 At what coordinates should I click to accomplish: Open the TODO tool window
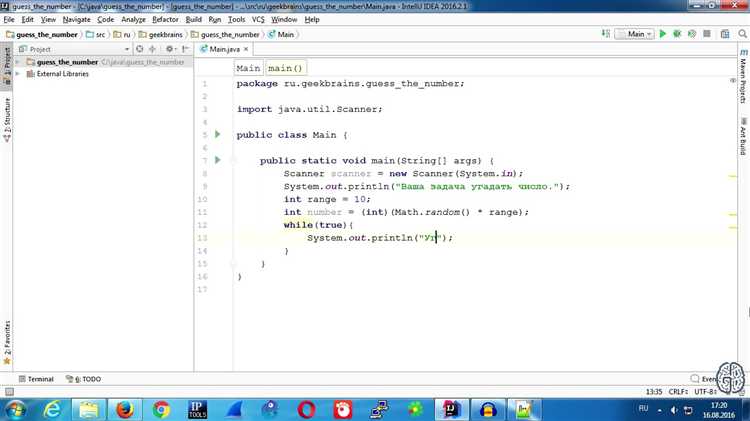[x=83, y=379]
